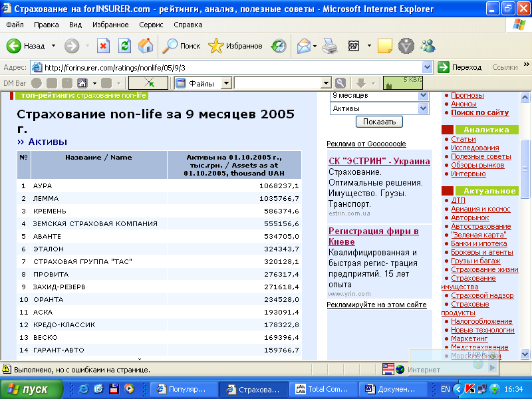Click the Переход go button
532x399 pixels.
(460, 67)
